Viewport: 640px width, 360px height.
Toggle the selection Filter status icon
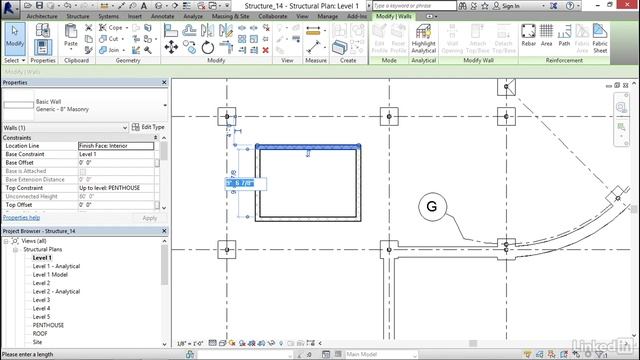point(601,354)
